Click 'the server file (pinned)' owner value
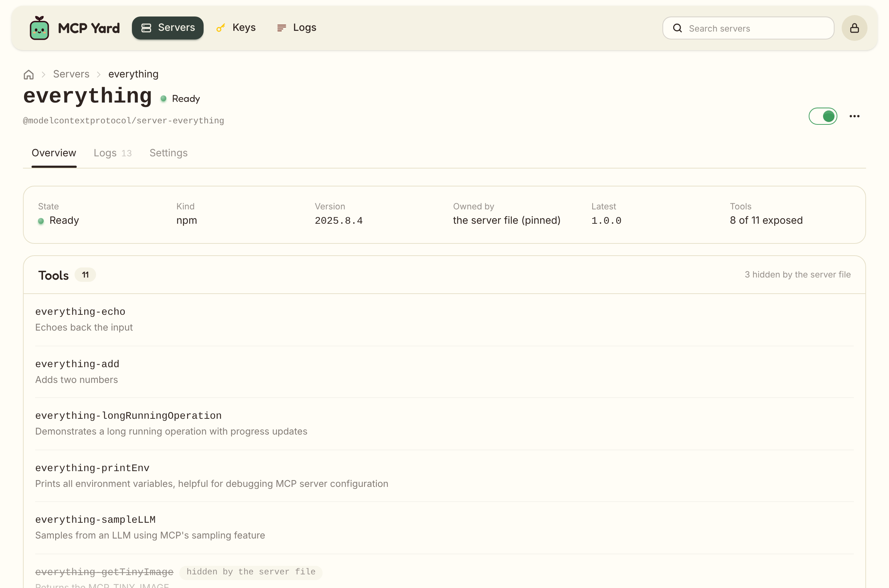The width and height of the screenshot is (889, 588). coord(507,220)
